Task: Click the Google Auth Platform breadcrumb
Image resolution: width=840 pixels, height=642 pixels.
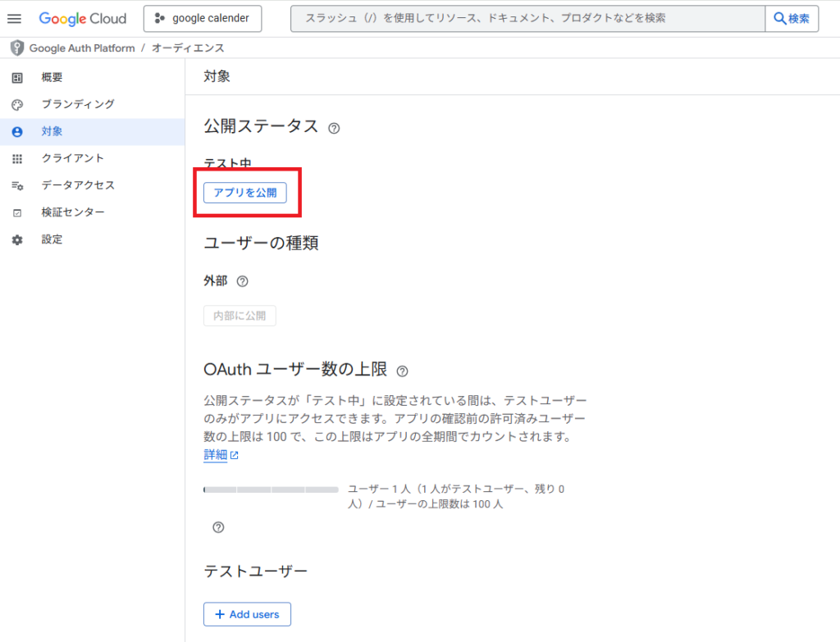Action: click(81, 48)
